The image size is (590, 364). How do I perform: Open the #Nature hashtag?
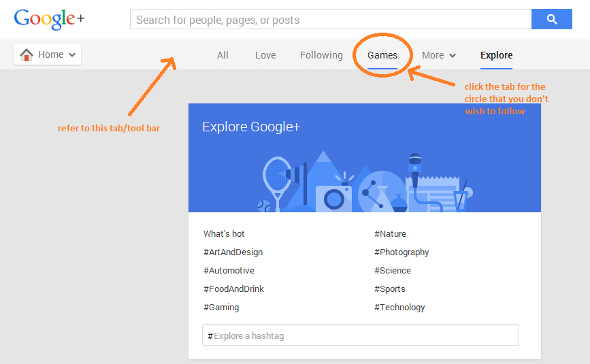390,234
